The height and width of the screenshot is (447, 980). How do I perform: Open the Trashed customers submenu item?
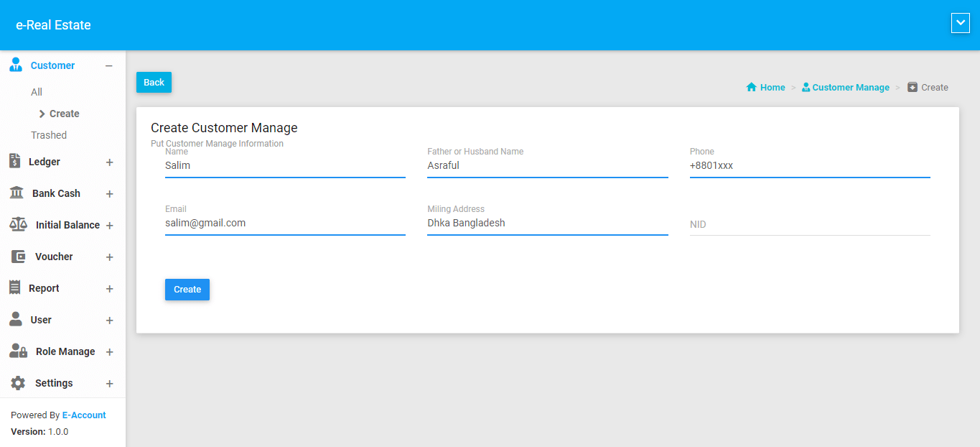tap(49, 135)
